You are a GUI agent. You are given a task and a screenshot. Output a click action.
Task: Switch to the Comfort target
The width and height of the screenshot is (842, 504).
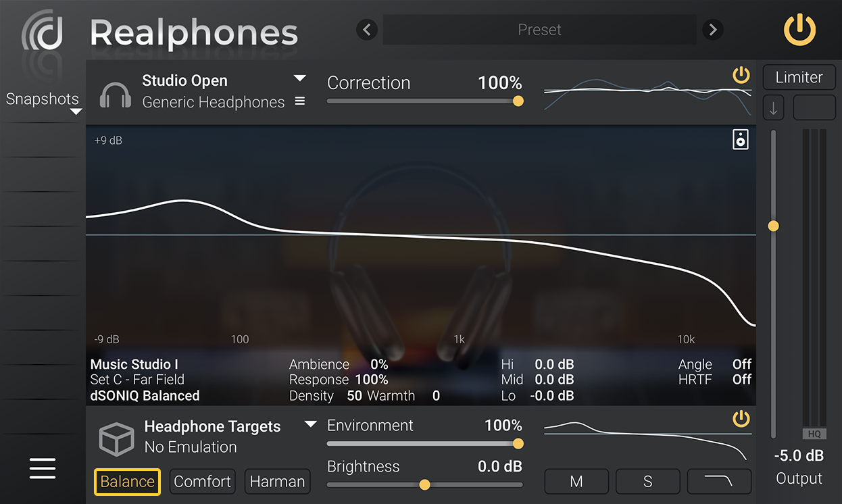[x=202, y=481]
